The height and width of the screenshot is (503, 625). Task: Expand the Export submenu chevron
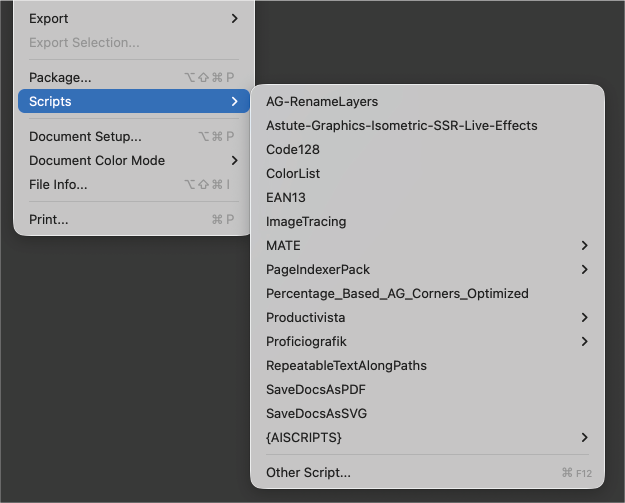(235, 18)
